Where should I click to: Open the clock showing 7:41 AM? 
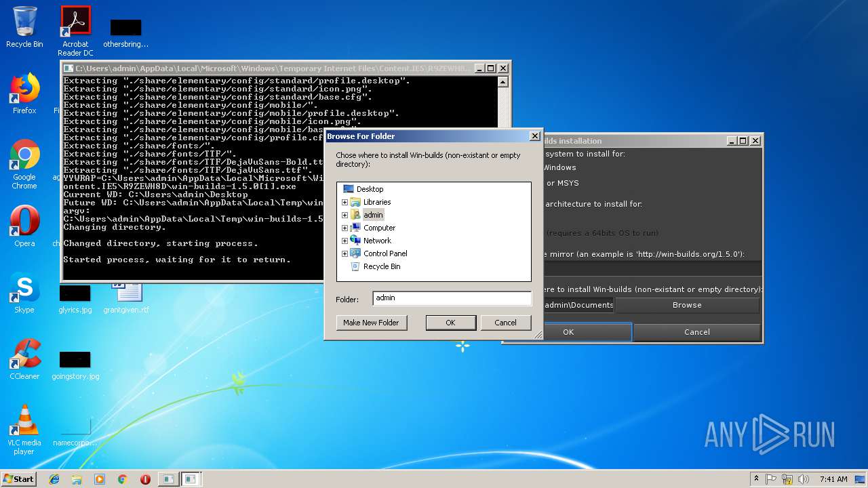pos(833,479)
